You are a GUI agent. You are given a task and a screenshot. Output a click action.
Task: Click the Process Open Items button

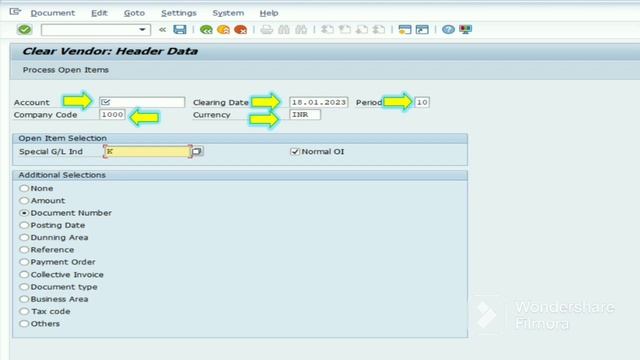66,70
